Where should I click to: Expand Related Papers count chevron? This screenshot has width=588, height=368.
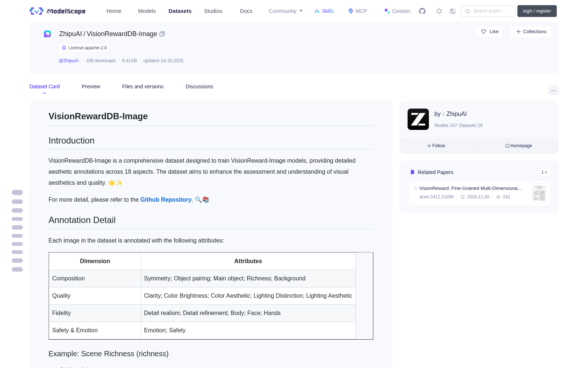tap(544, 172)
